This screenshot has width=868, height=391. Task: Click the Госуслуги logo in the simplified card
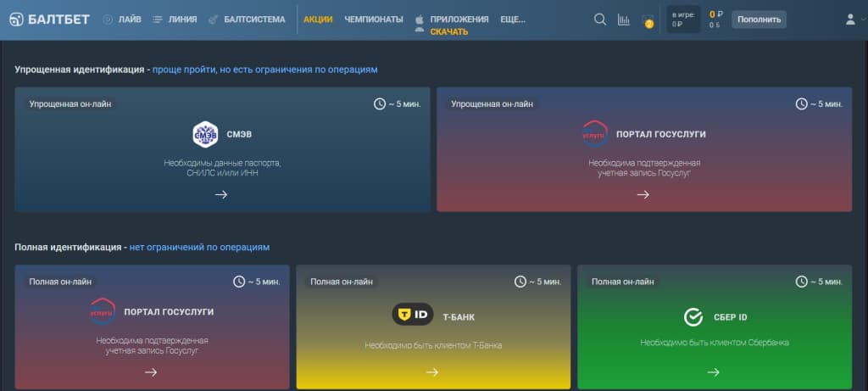pos(596,134)
